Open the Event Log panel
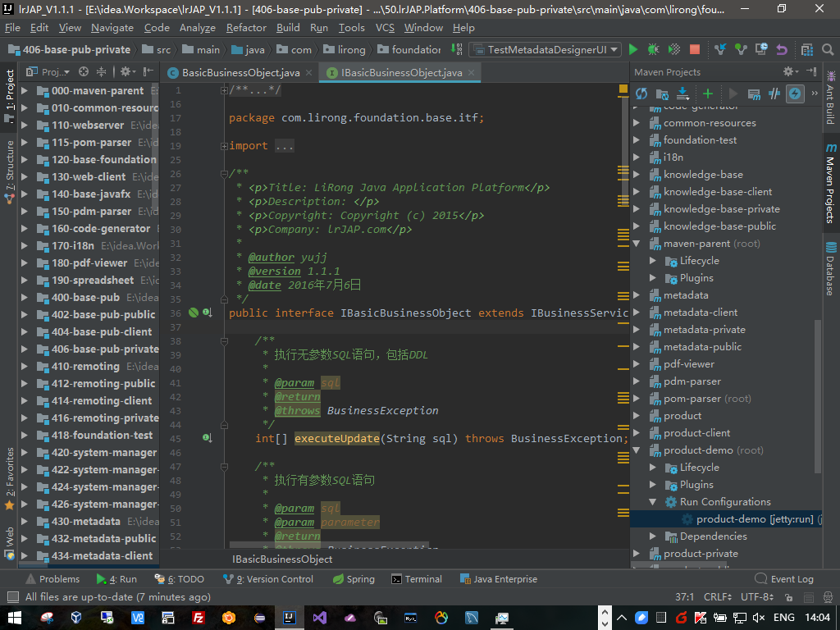The image size is (840, 630). point(784,579)
